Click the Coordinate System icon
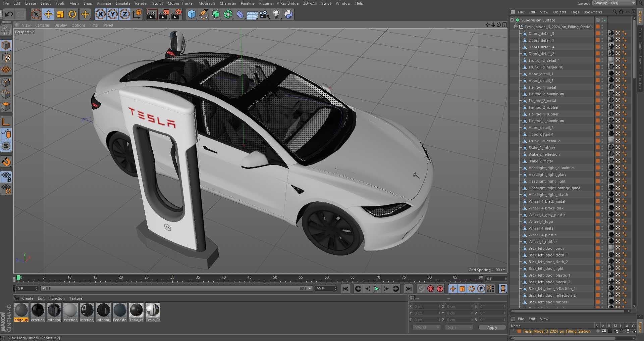This screenshot has width=644, height=341. click(x=137, y=14)
